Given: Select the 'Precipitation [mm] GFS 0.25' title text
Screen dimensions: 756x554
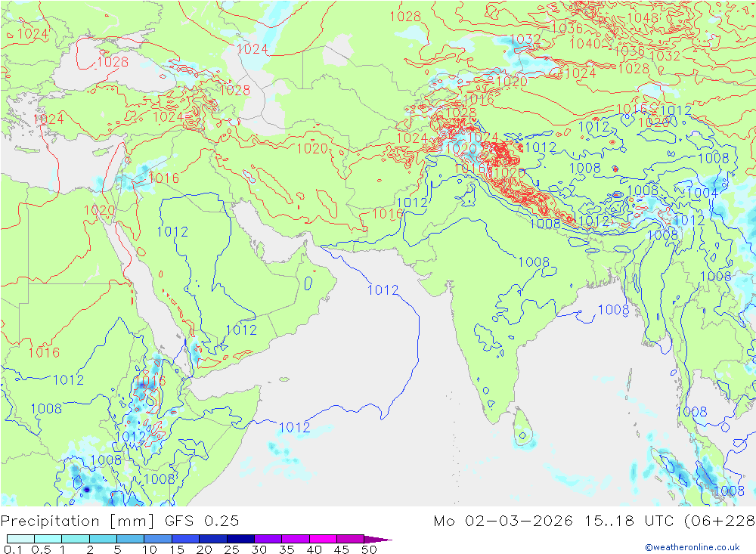Looking at the screenshot, I should point(119,521).
